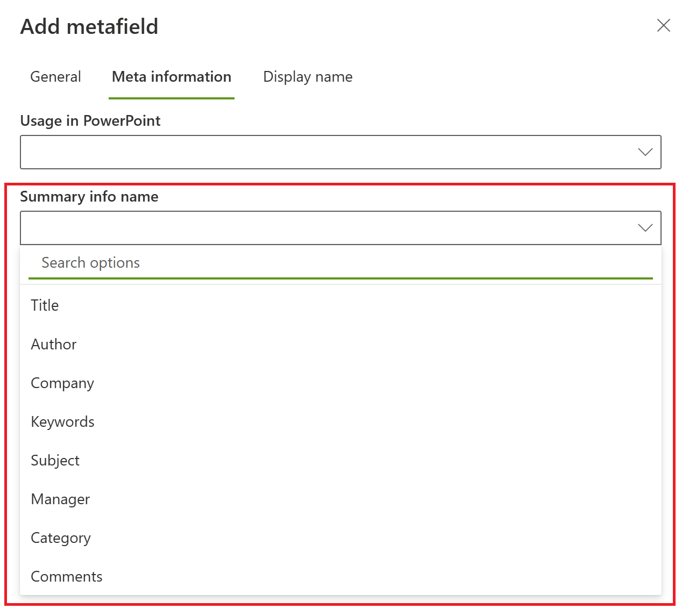Click the Usage in PowerPoint chevron arrow

(645, 152)
